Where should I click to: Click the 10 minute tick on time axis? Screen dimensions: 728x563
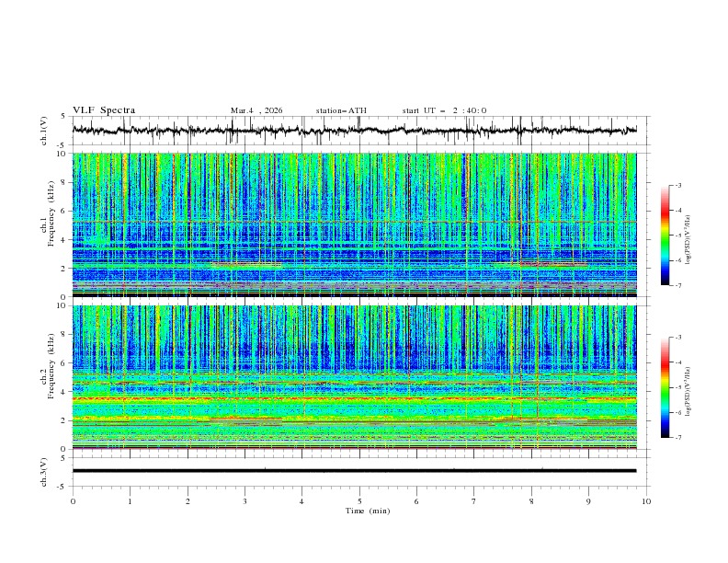coord(646,500)
